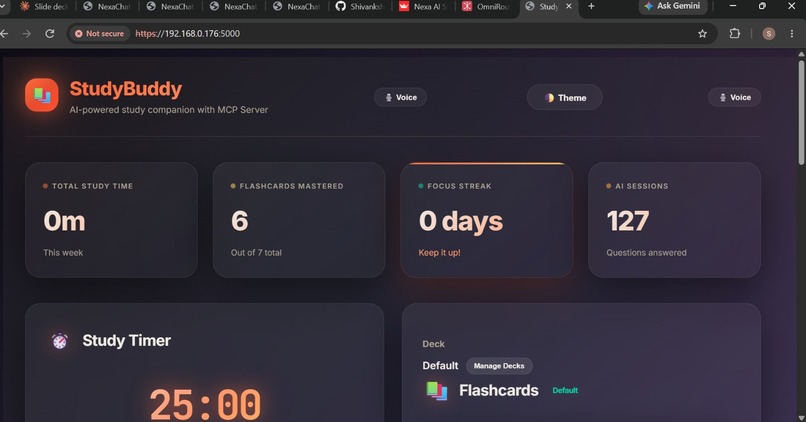The width and height of the screenshot is (806, 422).
Task: Switch to the GitHub Shivanksh browser tab
Action: click(360, 7)
